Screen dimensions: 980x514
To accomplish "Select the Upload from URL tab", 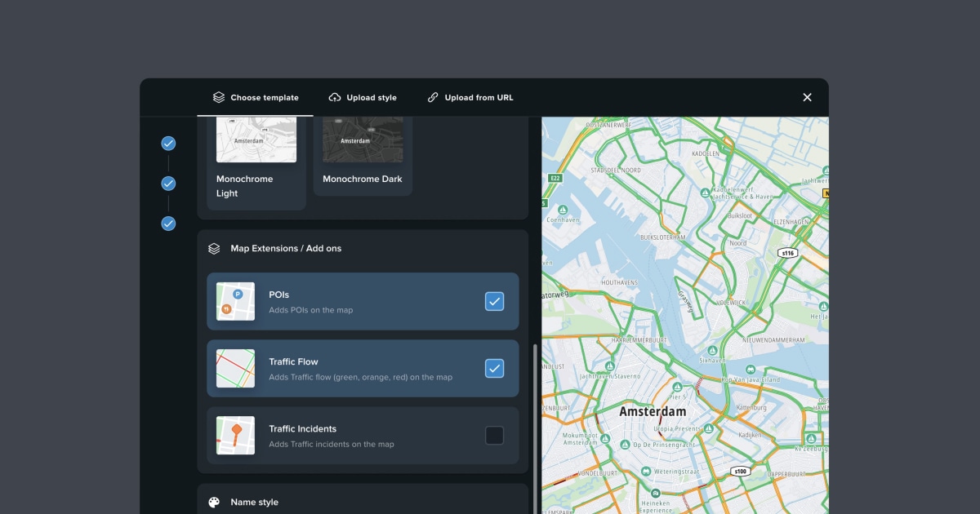I will coord(470,97).
